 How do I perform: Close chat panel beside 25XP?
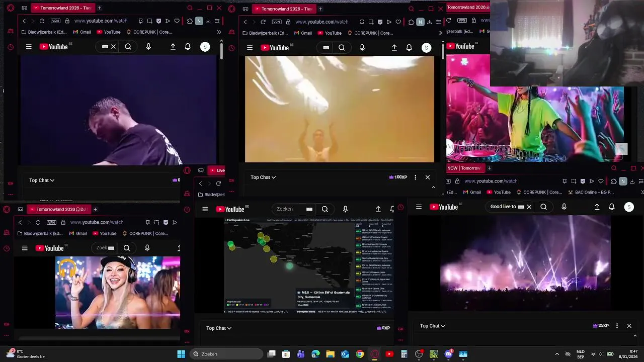click(x=629, y=326)
